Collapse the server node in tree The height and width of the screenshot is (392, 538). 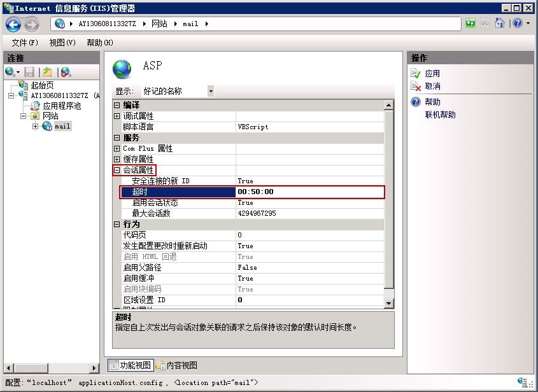click(x=11, y=95)
